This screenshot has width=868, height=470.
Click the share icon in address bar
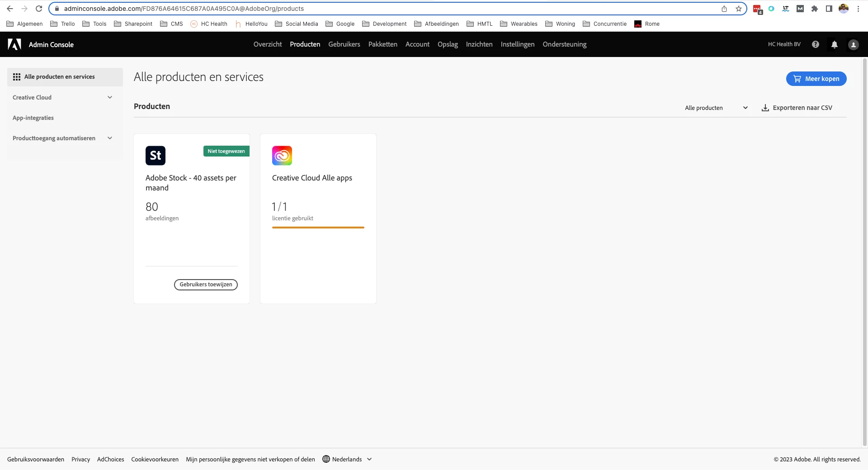click(x=724, y=9)
